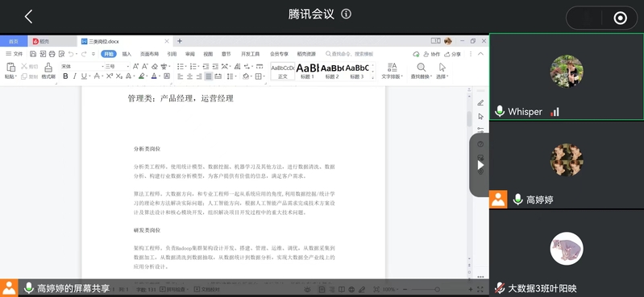The width and height of the screenshot is (644, 297).
Task: Open Print Preview icon in quick toolbar
Action: pos(61,54)
